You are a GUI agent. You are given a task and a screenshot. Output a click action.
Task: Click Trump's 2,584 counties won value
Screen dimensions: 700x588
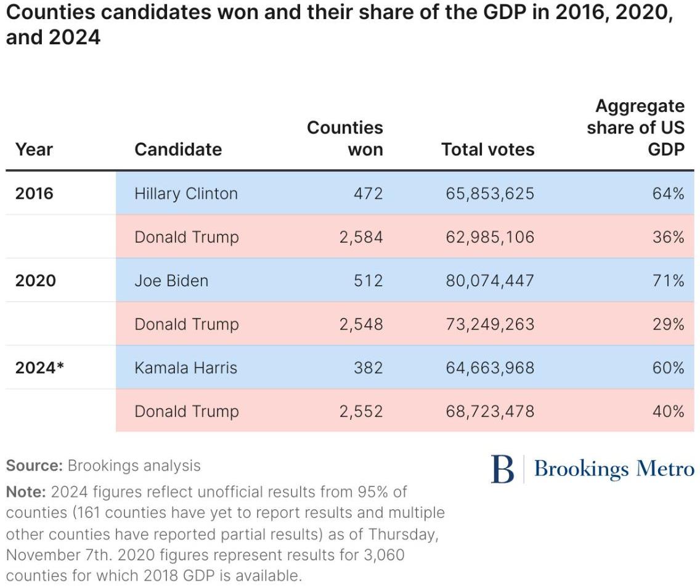[361, 237]
